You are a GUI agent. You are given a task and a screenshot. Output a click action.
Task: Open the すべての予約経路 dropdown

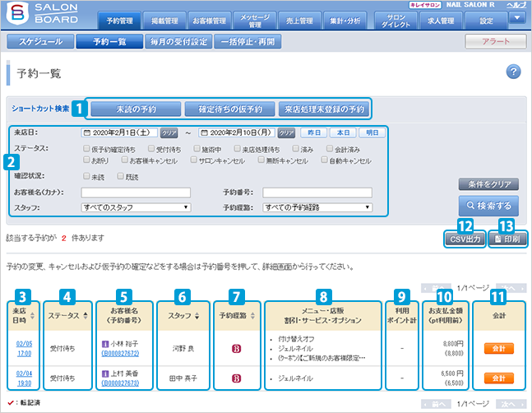pos(317,208)
